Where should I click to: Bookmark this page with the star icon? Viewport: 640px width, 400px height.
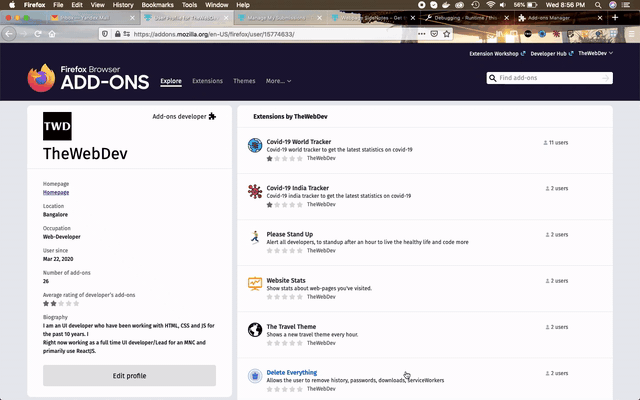point(447,34)
